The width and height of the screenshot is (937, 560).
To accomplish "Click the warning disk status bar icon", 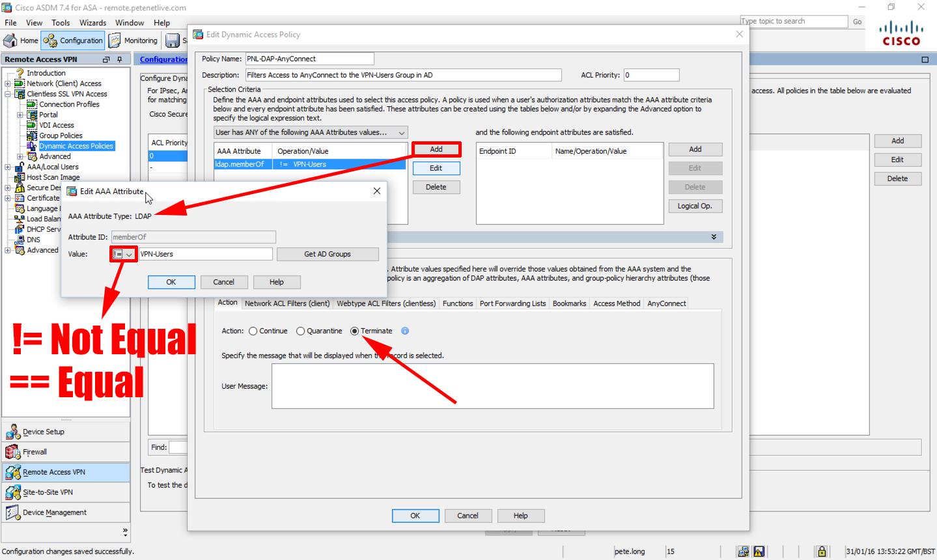I will click(759, 552).
